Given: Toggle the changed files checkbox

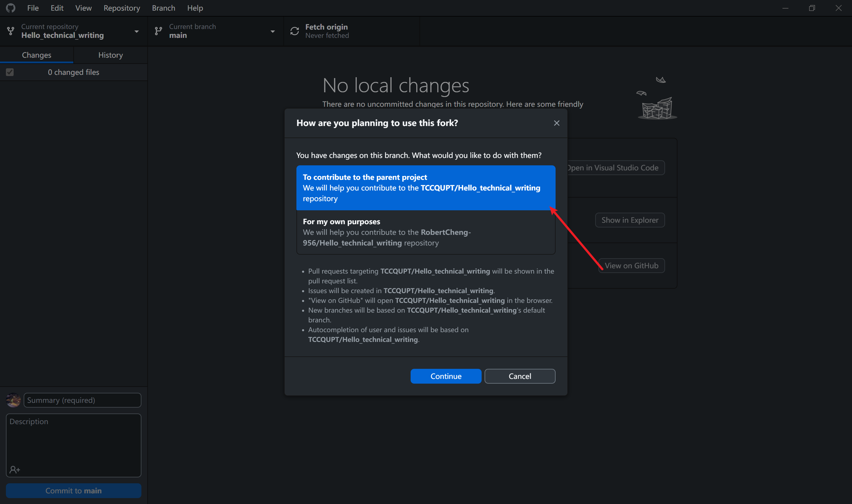Looking at the screenshot, I should [x=10, y=72].
